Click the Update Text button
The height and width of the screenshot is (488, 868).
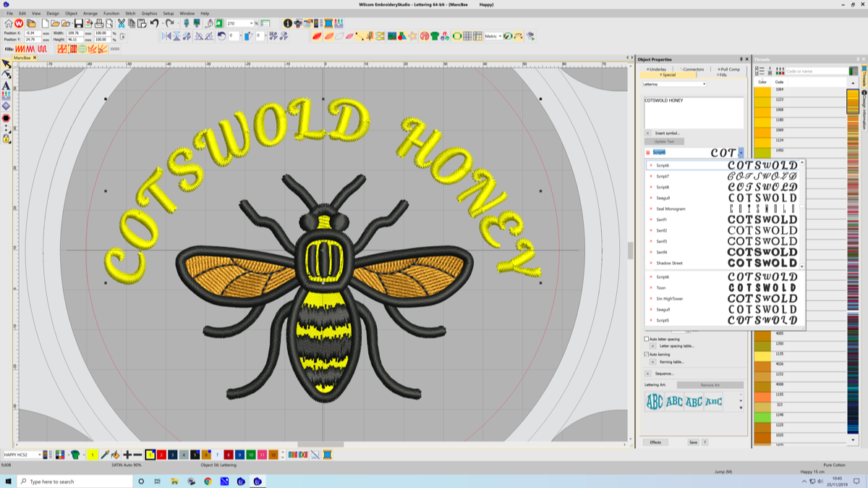coord(664,141)
